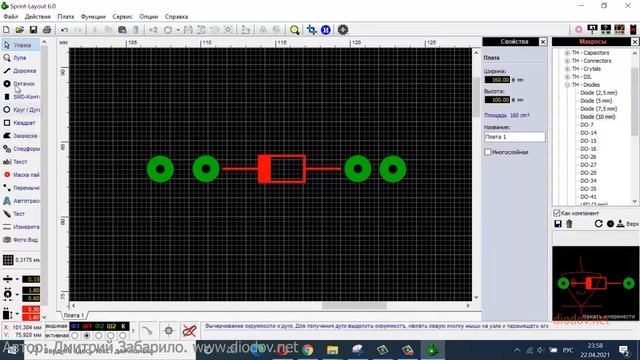The height and width of the screenshot is (360, 640).
Task: Click the Название input with Плата 1
Action: coord(514,137)
